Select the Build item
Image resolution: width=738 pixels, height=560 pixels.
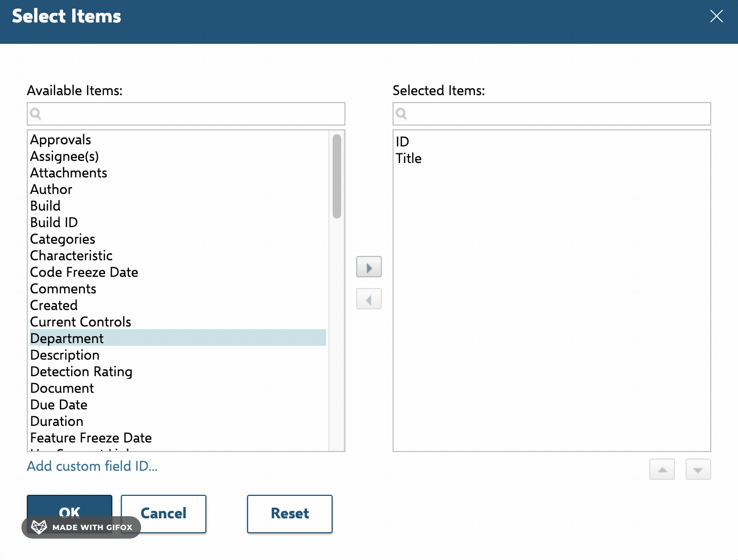click(178, 206)
